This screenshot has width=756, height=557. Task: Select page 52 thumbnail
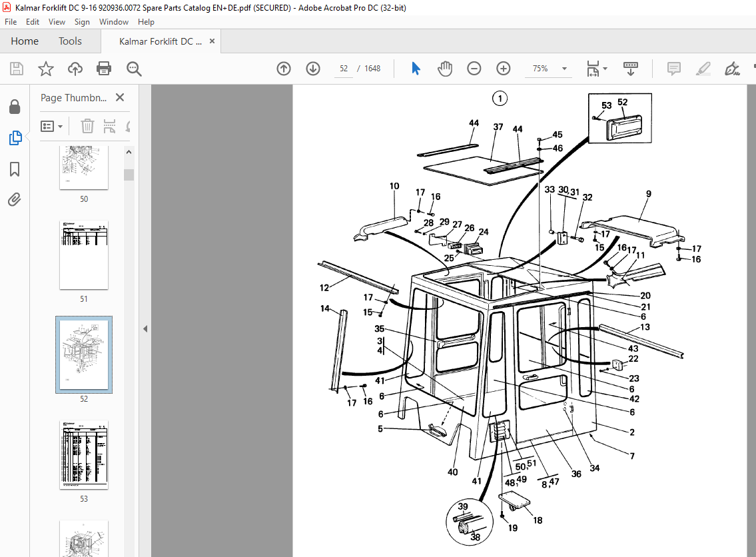84,354
